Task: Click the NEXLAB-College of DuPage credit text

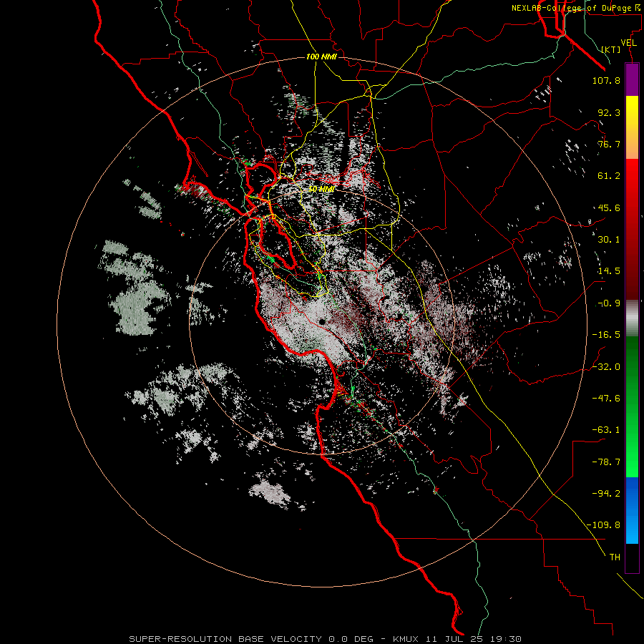Action: point(576,8)
